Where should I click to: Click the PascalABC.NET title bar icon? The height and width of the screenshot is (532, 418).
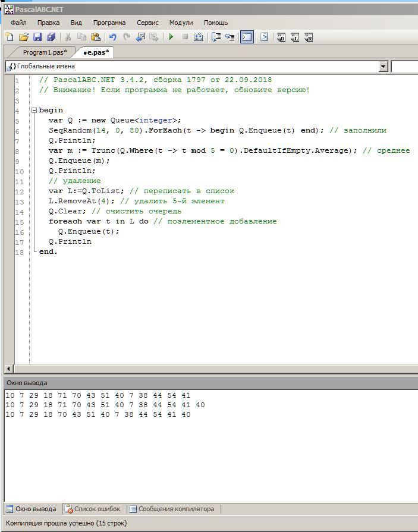[x=9, y=9]
